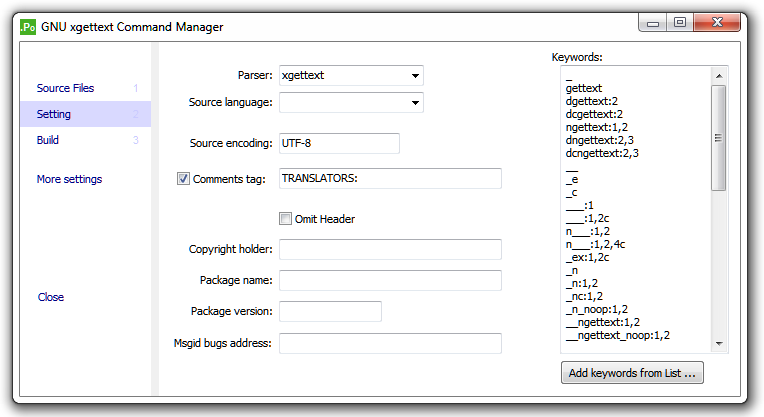Click the Source encoding field with UTF-8

(x=339, y=143)
